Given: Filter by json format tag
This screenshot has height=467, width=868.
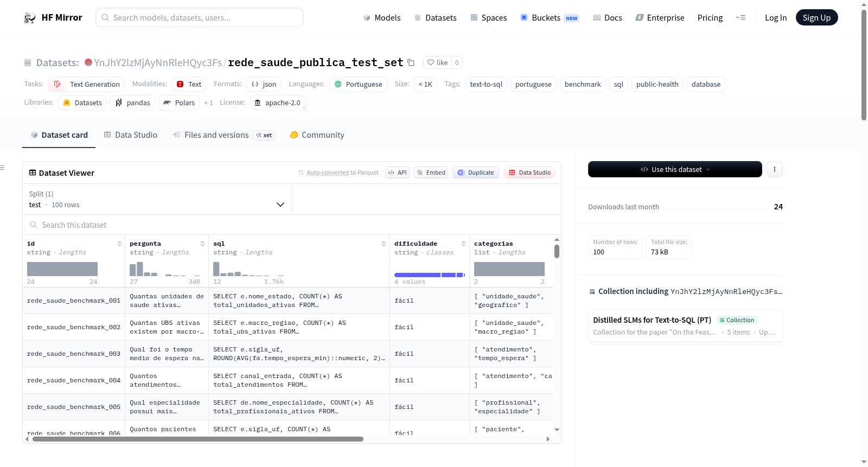Looking at the screenshot, I should click(x=264, y=85).
